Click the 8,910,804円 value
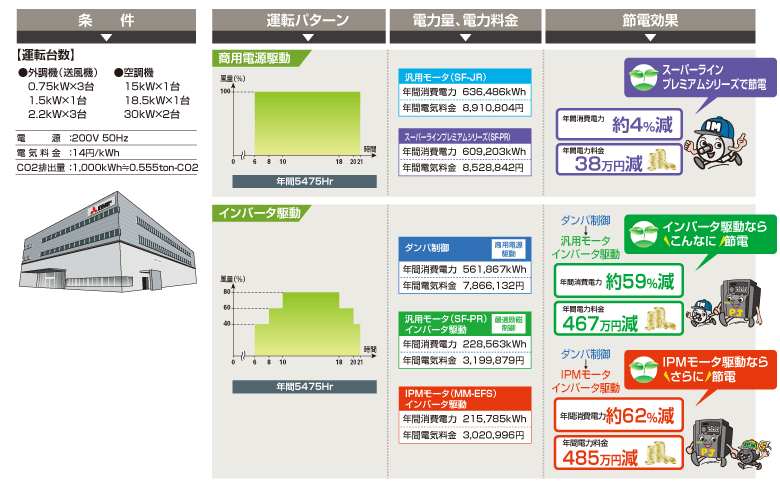This screenshot has height=500, width=780. click(493, 107)
